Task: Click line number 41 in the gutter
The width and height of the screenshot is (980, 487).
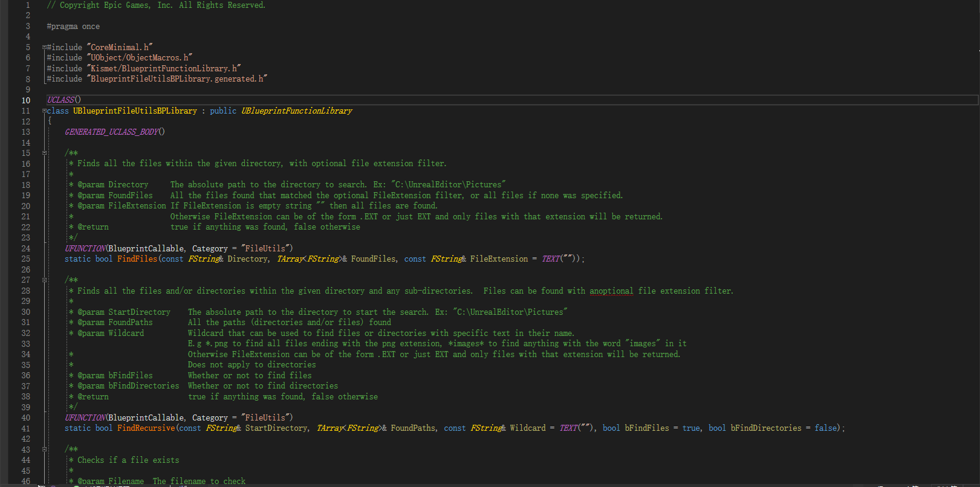Action: [x=26, y=428]
